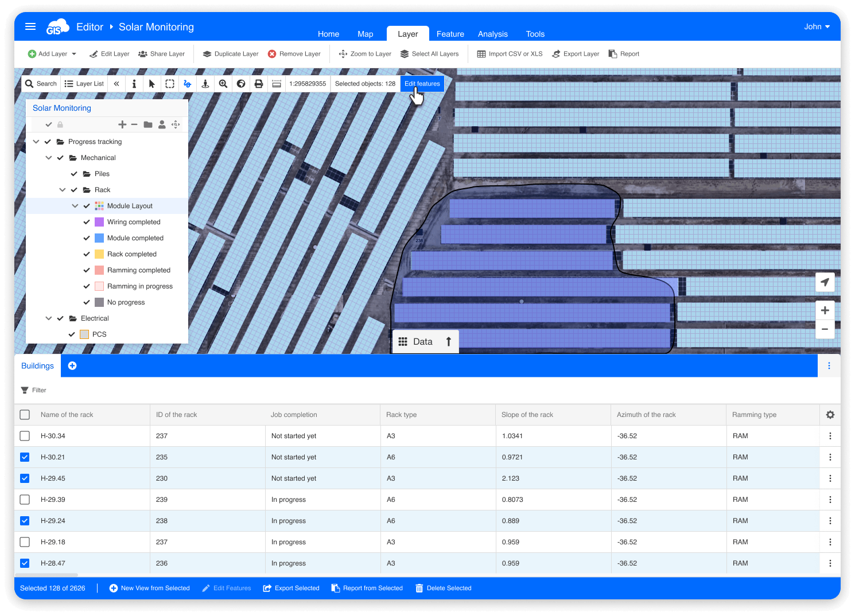Screen dimensions: 855x616
Task: Toggle visibility of Piles layer
Action: click(74, 174)
